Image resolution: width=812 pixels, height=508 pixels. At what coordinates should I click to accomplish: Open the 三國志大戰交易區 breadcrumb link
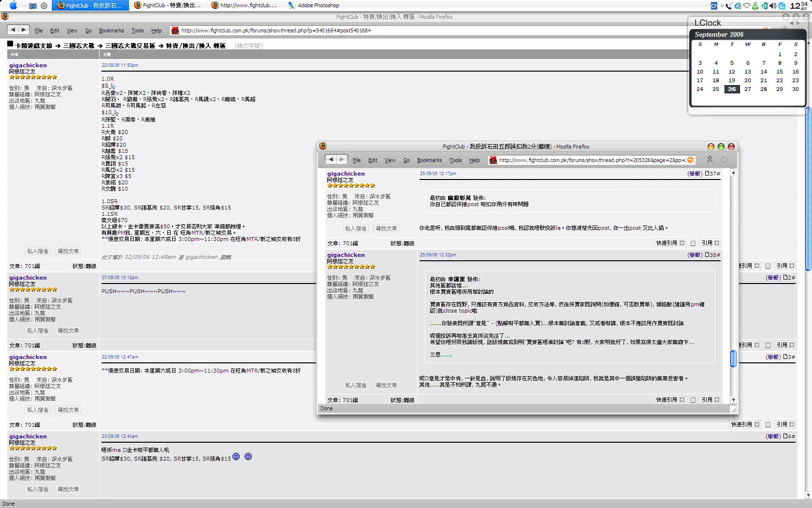click(x=130, y=46)
